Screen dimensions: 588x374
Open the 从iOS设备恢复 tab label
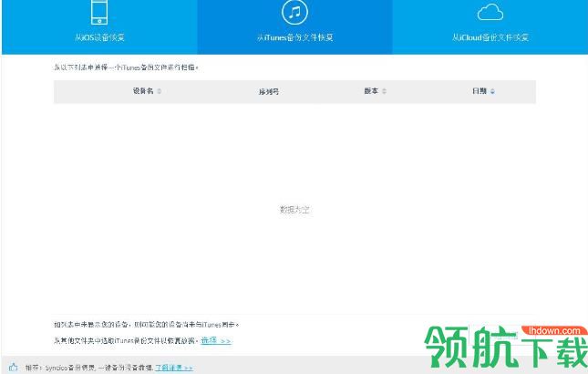click(x=99, y=37)
